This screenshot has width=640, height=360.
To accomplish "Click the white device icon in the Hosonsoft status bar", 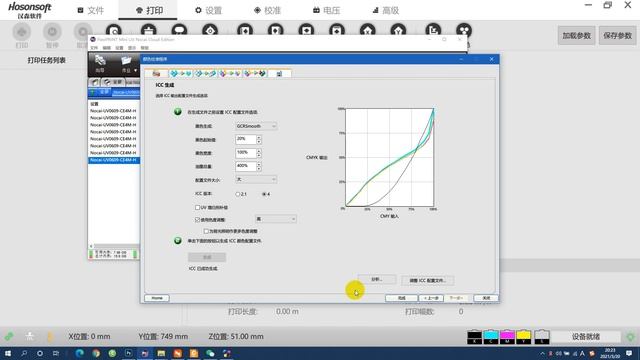I will 29,337.
